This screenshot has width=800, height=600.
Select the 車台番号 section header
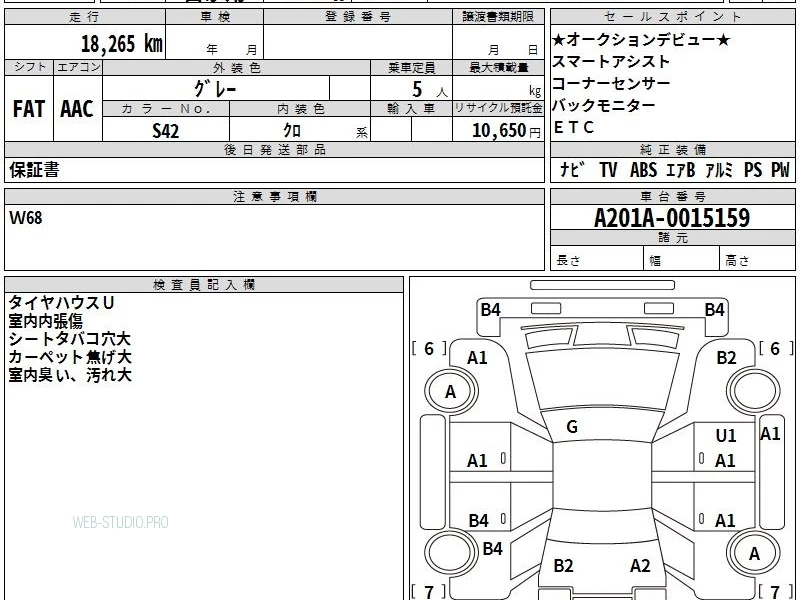[x=673, y=197]
